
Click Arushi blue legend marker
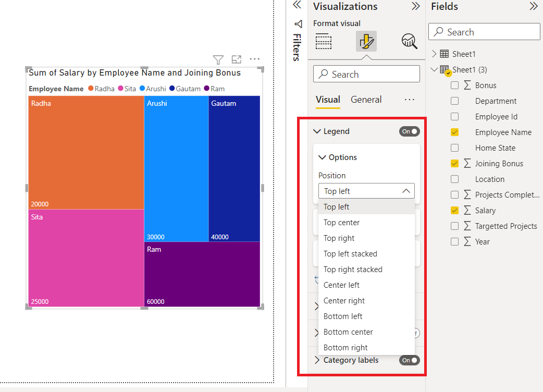(x=142, y=88)
